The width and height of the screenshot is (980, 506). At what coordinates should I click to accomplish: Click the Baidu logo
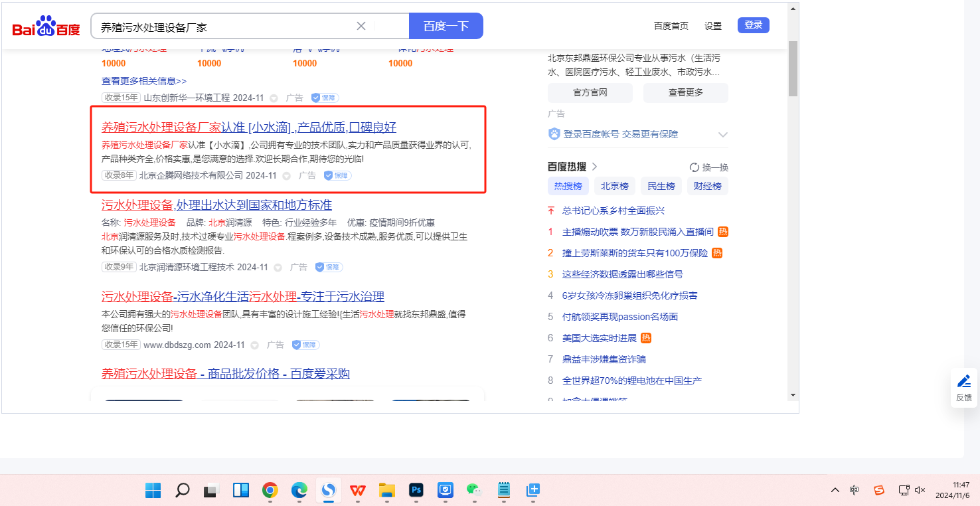[x=46, y=27]
